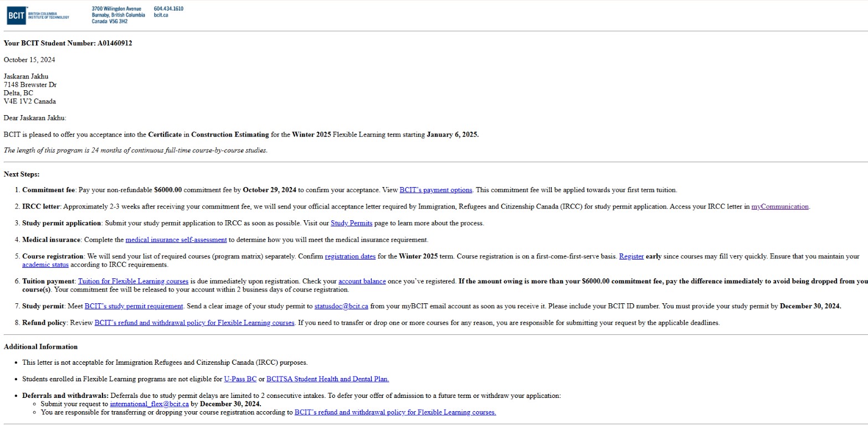Open refund policy link in step 8

point(194,323)
